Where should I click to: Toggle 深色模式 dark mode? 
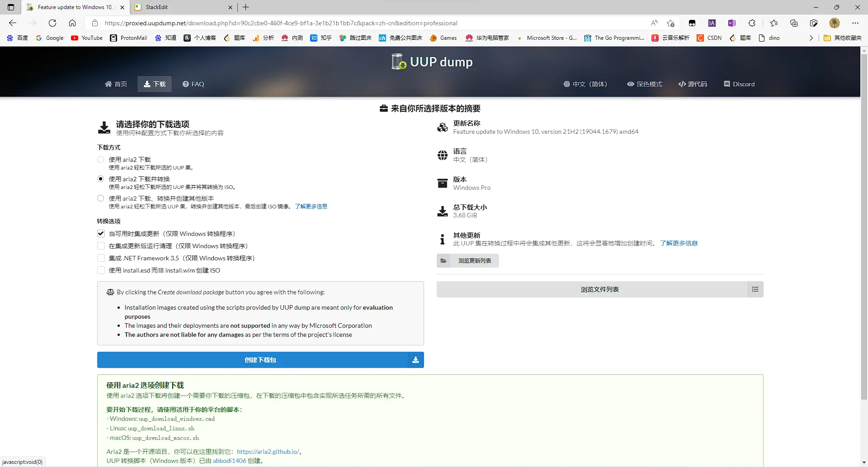click(x=644, y=84)
